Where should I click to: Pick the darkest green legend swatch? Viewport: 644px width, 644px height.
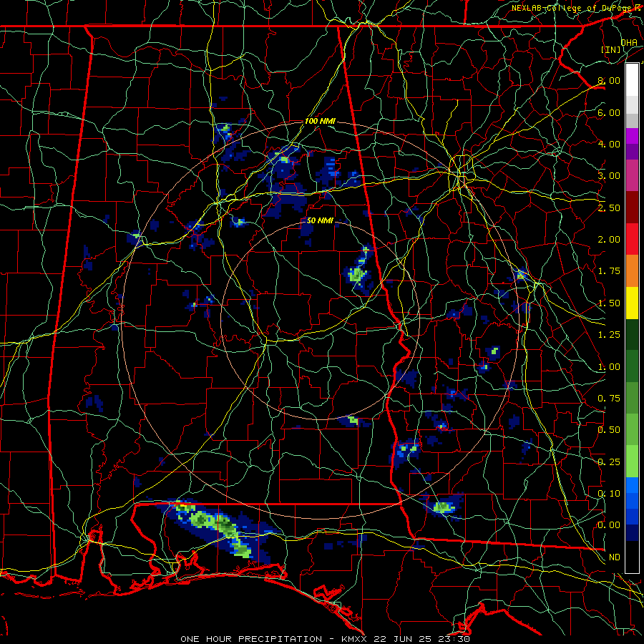pos(632,335)
